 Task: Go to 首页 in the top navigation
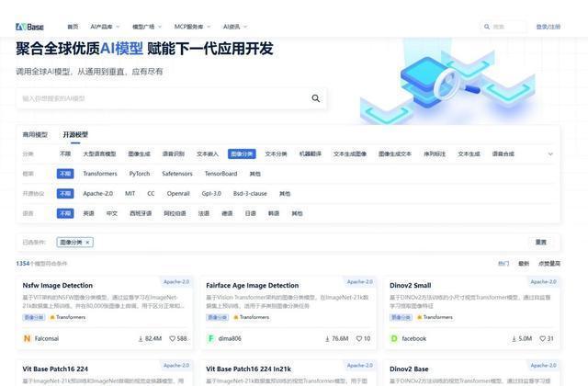coord(73,27)
